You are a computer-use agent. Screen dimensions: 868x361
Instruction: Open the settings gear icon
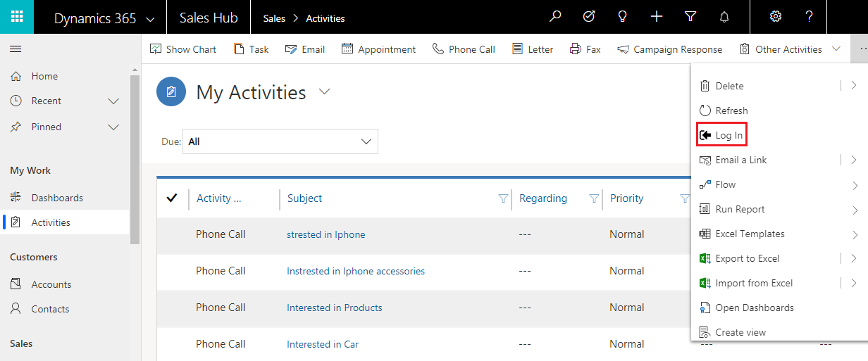click(776, 17)
